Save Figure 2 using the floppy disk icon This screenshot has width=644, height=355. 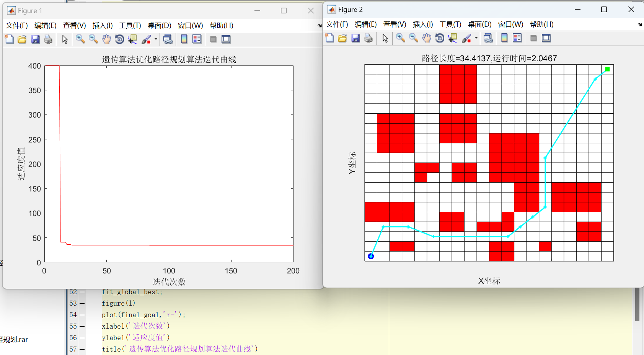point(355,38)
